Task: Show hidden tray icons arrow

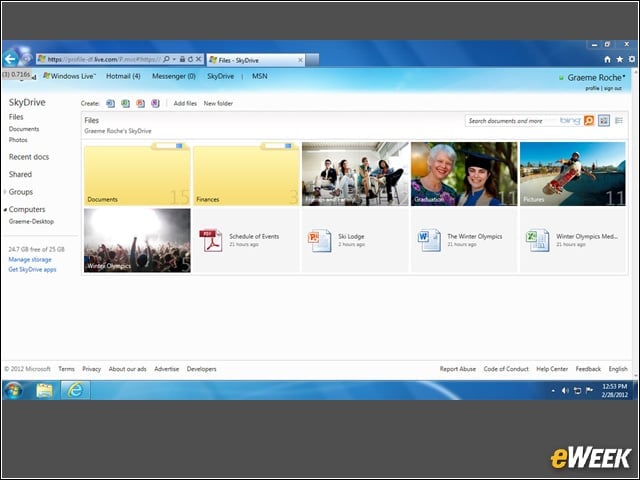Action: 553,391
